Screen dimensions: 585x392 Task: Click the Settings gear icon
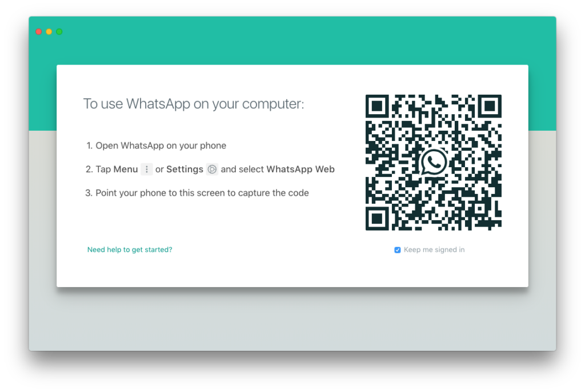(x=212, y=169)
